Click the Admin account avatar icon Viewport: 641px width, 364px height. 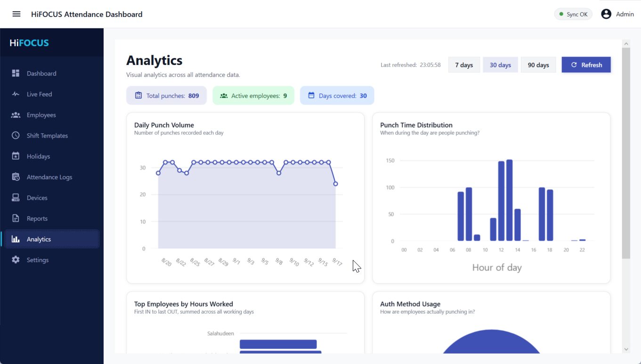pyautogui.click(x=606, y=14)
